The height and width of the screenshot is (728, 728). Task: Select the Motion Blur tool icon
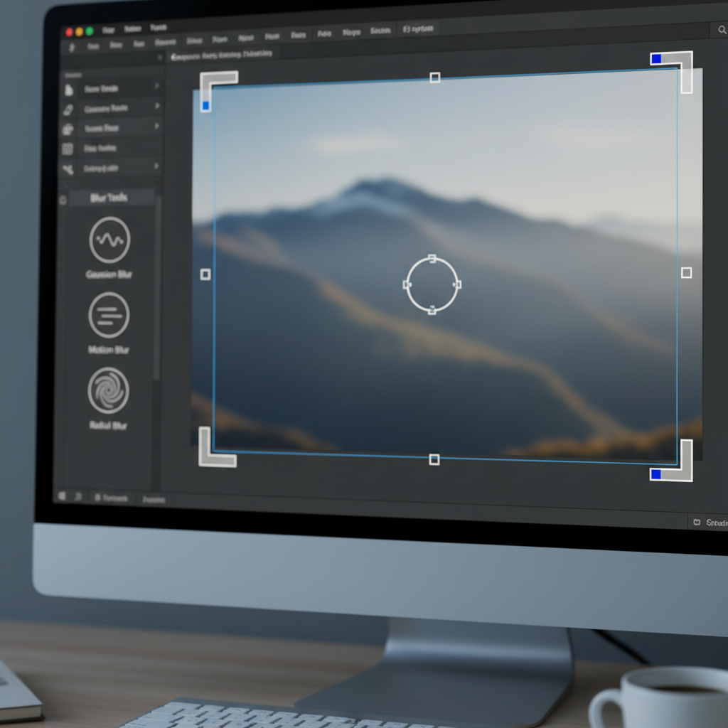point(109,315)
